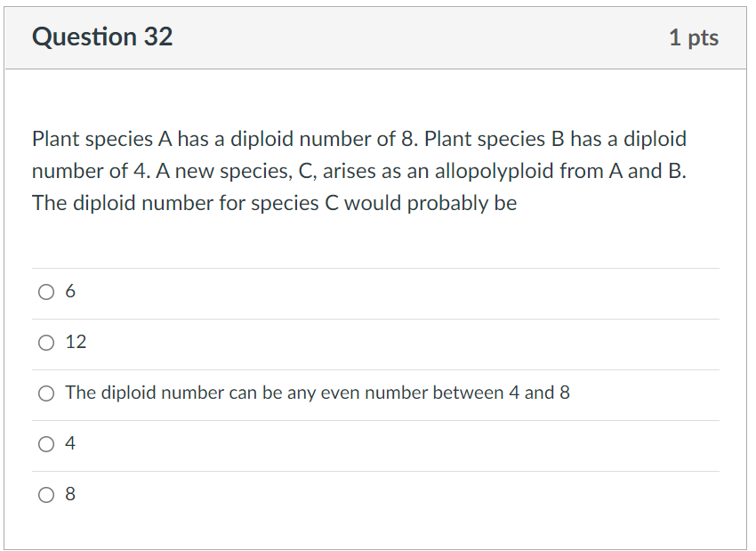Click the answer label text "12"
This screenshot has height=551, width=756.
[76, 342]
